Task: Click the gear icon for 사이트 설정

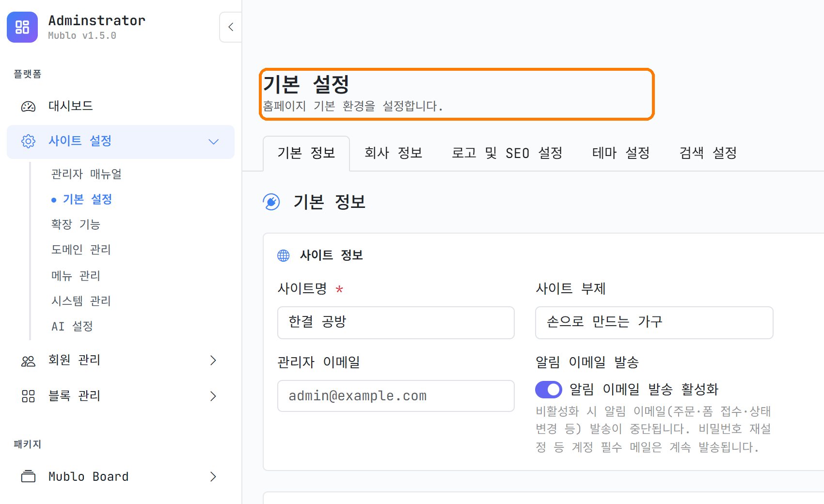Action: pyautogui.click(x=28, y=141)
